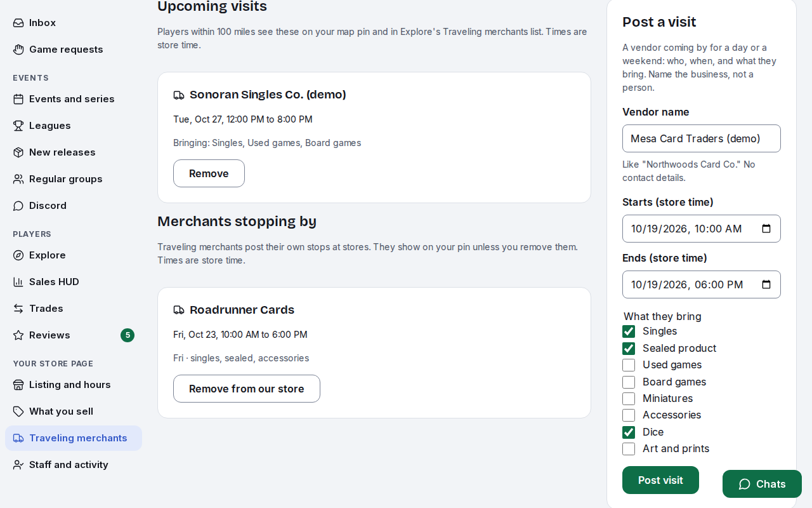Click the What you sell tag icon
The width and height of the screenshot is (812, 508).
coord(18,411)
